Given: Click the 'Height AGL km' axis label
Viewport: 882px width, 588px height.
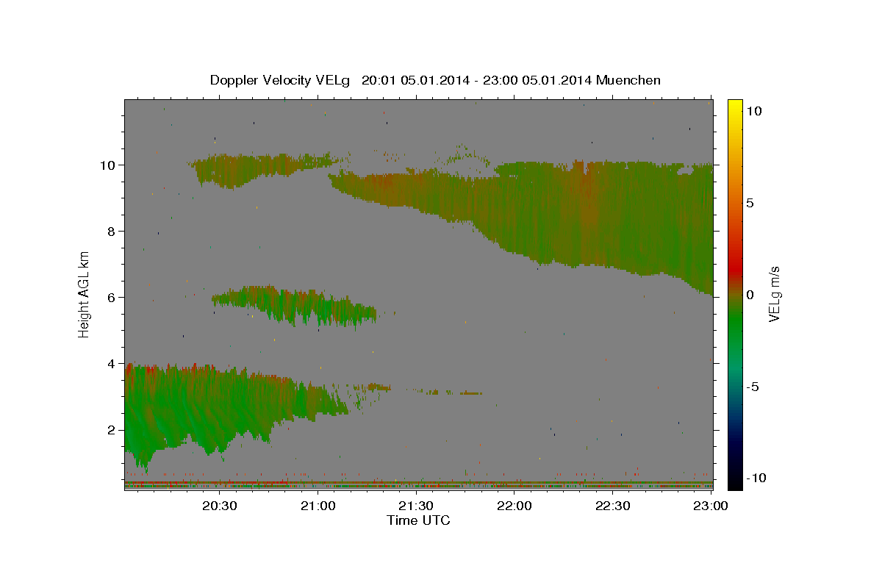Looking at the screenshot, I should click(x=85, y=294).
